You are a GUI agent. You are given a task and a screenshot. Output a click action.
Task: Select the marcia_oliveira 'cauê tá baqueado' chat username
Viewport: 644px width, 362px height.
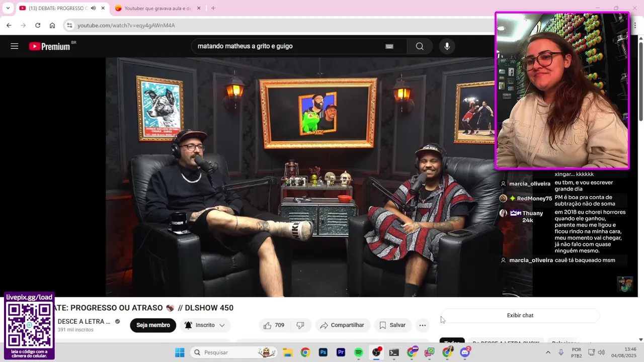click(531, 260)
